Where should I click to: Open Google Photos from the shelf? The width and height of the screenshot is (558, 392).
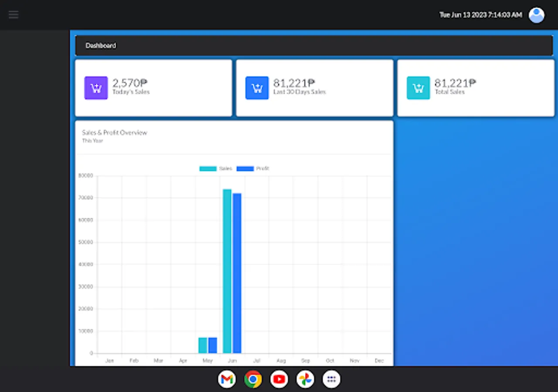coord(305,379)
